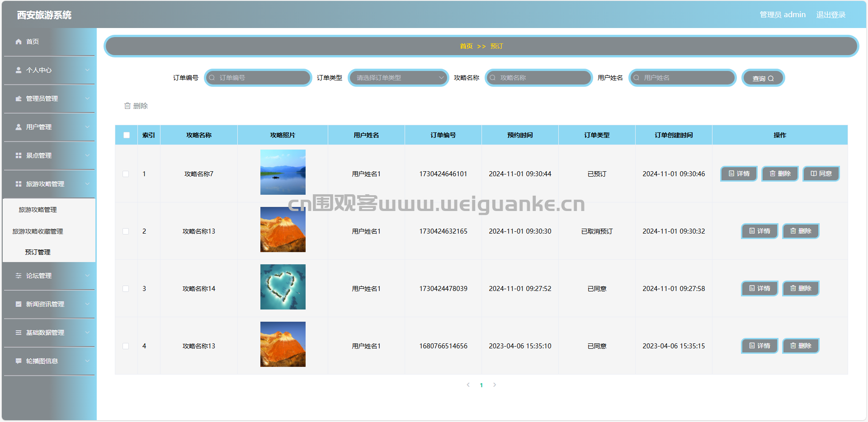Expand the 论坛管理 menu chevron
This screenshot has width=868, height=422.
point(87,276)
